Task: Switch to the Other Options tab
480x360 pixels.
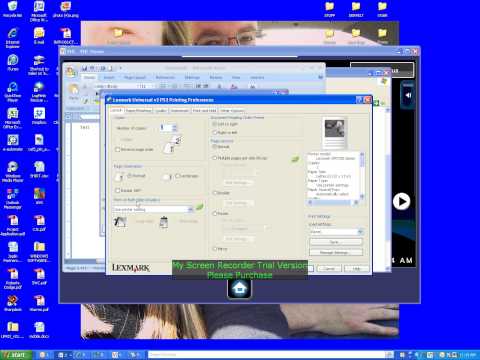Action: [232, 110]
